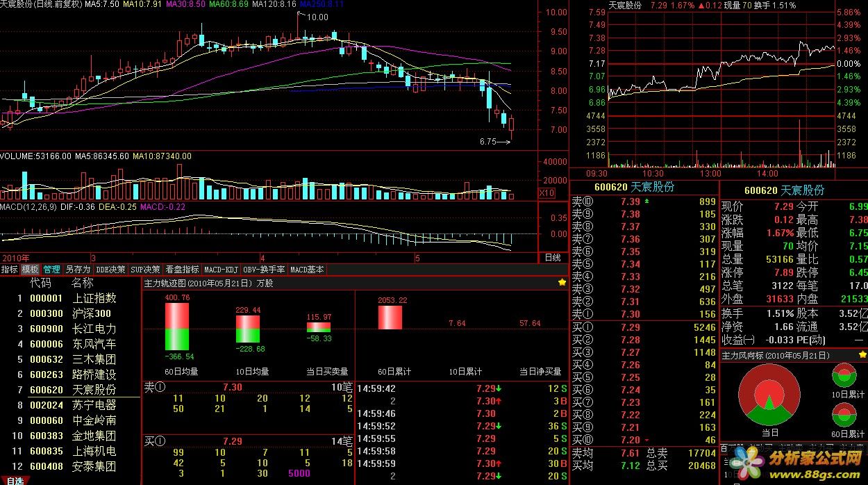Select the 中金岭南 row
The width and height of the screenshot is (868, 485).
70,420
